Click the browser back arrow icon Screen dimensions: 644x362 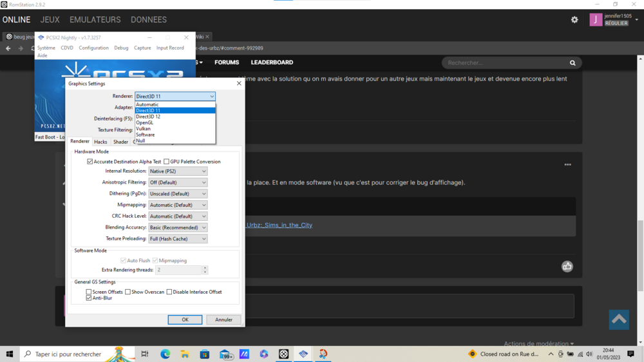[x=8, y=48]
